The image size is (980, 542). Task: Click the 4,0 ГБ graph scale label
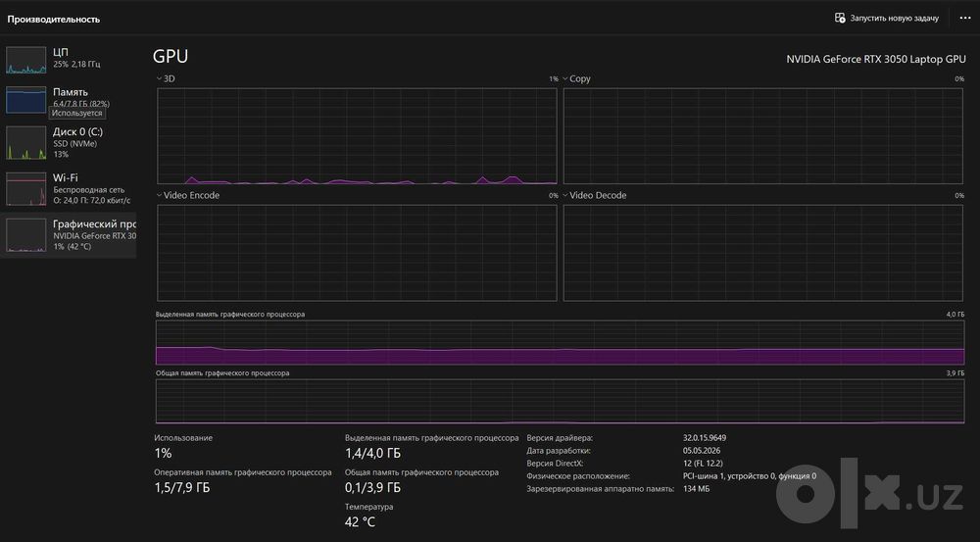(x=955, y=314)
